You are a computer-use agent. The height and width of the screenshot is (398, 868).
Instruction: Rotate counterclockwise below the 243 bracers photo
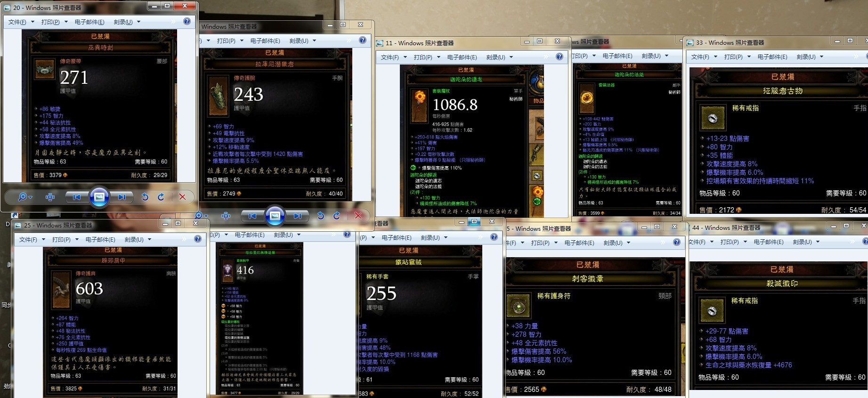point(321,216)
